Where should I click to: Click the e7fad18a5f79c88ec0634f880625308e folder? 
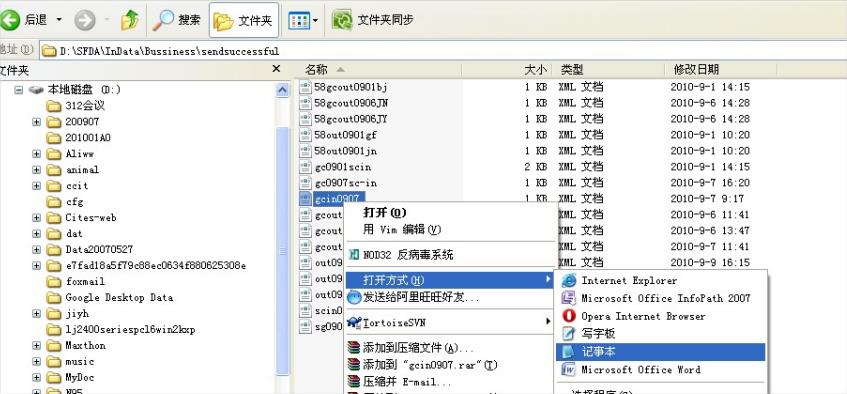pyautogui.click(x=147, y=265)
